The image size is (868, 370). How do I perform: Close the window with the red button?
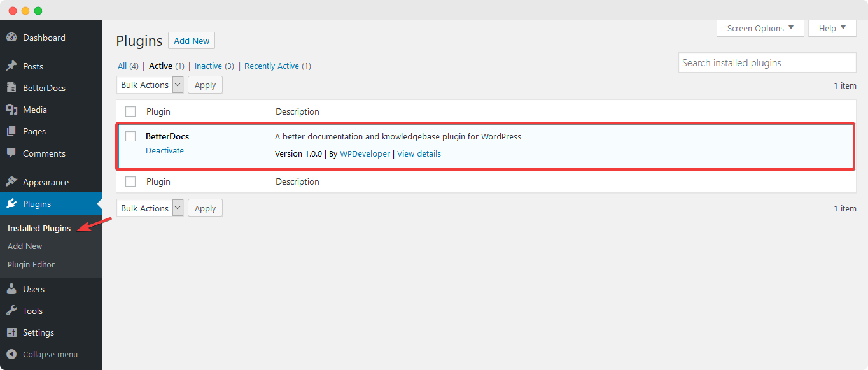tap(13, 11)
